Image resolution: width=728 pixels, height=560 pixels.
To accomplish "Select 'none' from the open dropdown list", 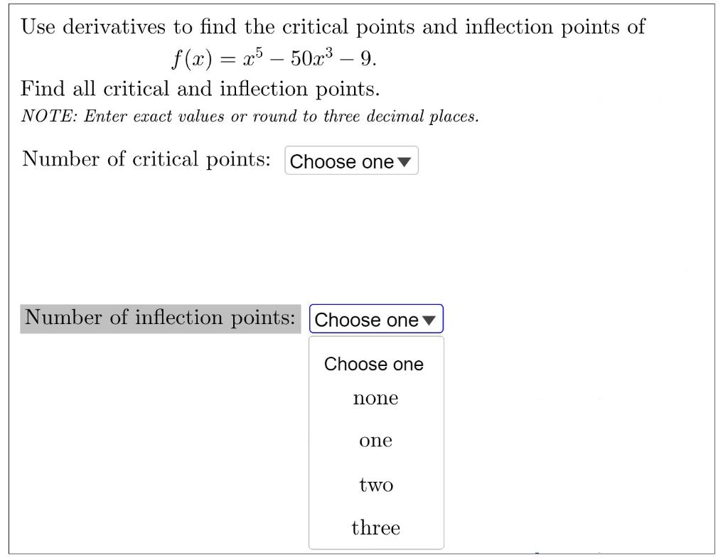I will (x=375, y=398).
